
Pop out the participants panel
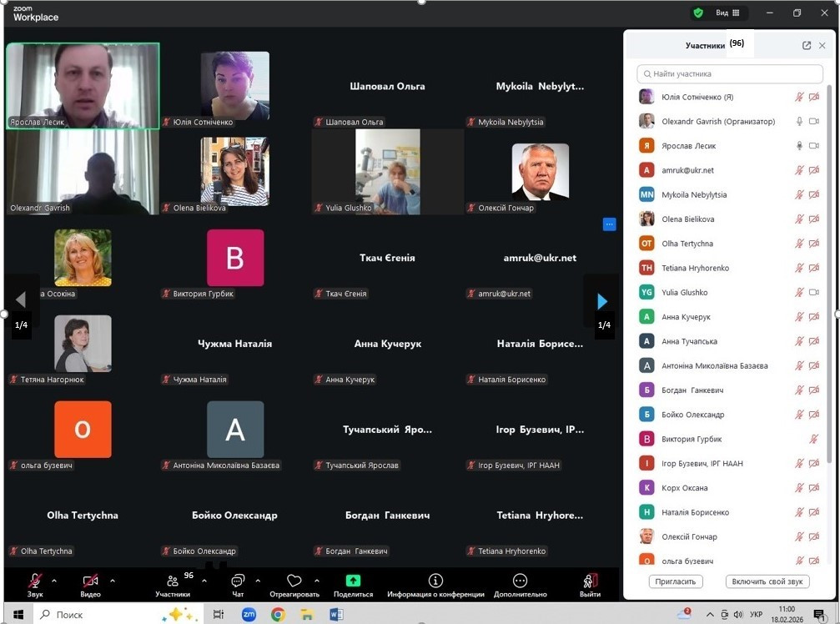tap(807, 46)
